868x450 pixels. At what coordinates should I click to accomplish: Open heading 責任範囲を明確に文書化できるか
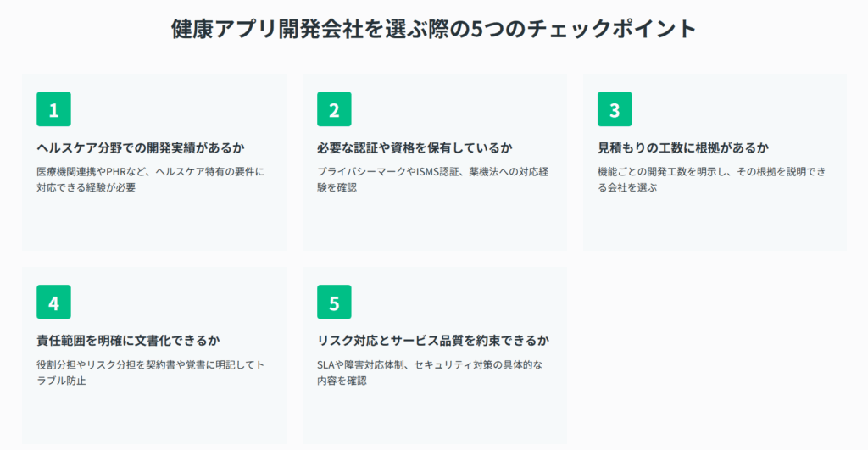click(x=128, y=341)
